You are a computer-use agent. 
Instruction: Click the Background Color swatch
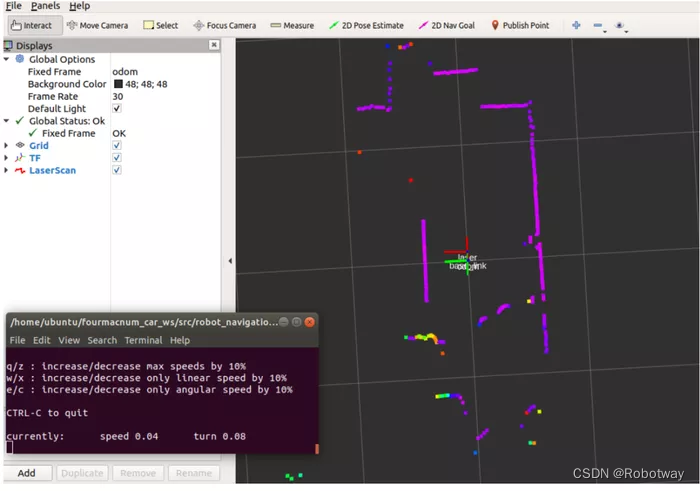click(x=118, y=84)
